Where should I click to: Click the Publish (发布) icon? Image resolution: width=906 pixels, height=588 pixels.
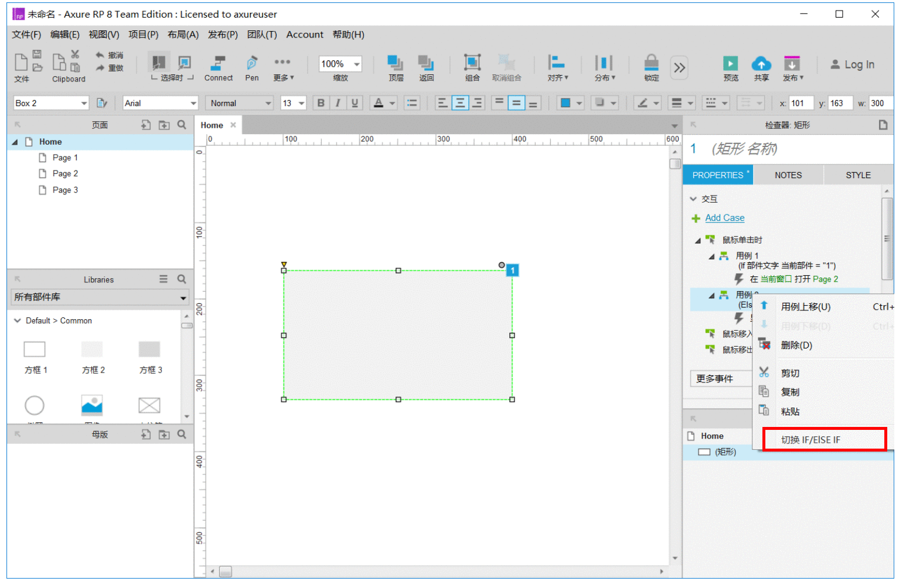(792, 63)
